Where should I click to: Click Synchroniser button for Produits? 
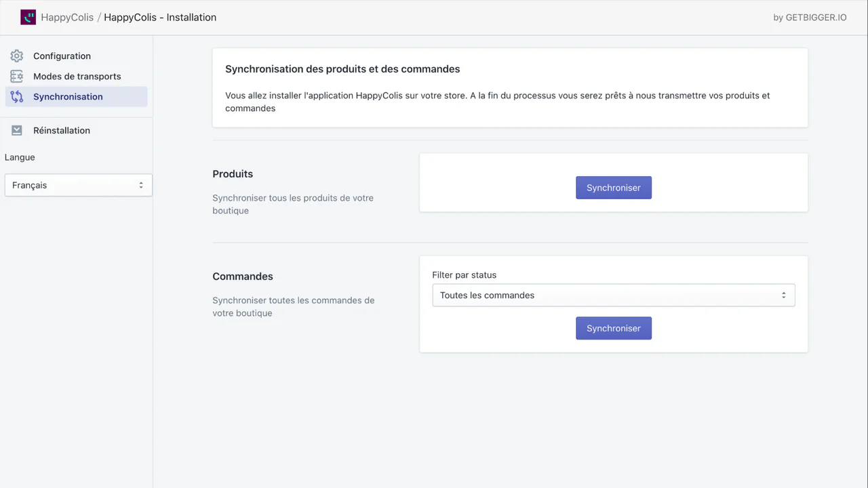coord(614,188)
